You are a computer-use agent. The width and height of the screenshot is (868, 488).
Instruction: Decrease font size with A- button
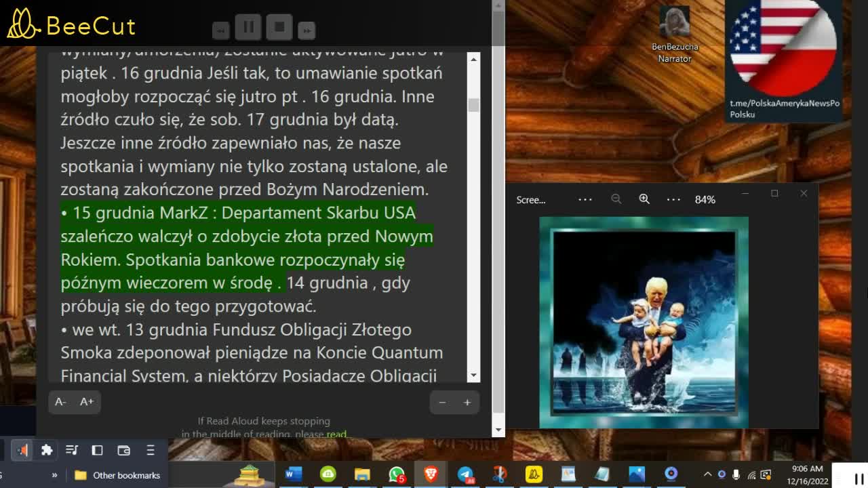pos(60,402)
